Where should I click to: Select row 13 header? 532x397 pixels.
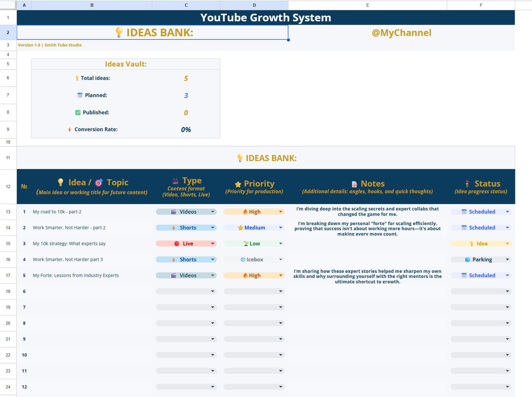point(8,212)
